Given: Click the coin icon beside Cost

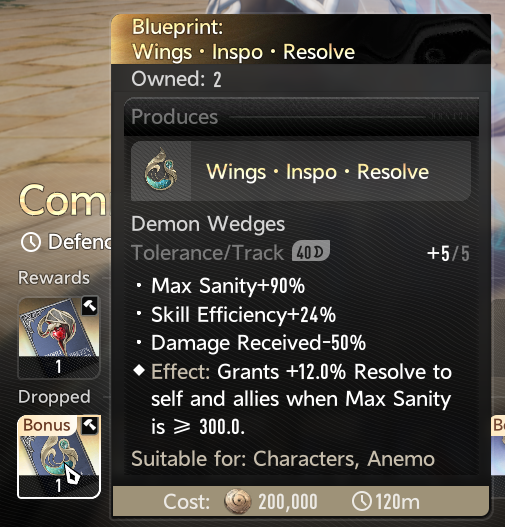Looking at the screenshot, I should point(238,501).
